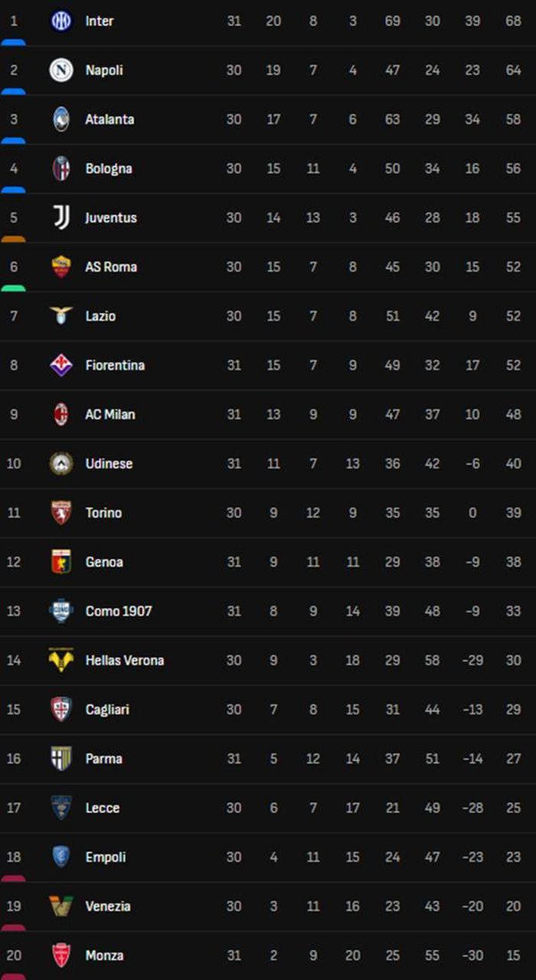Select the Juventus logo icon
Viewport: 536px width, 980px height.
(x=61, y=217)
